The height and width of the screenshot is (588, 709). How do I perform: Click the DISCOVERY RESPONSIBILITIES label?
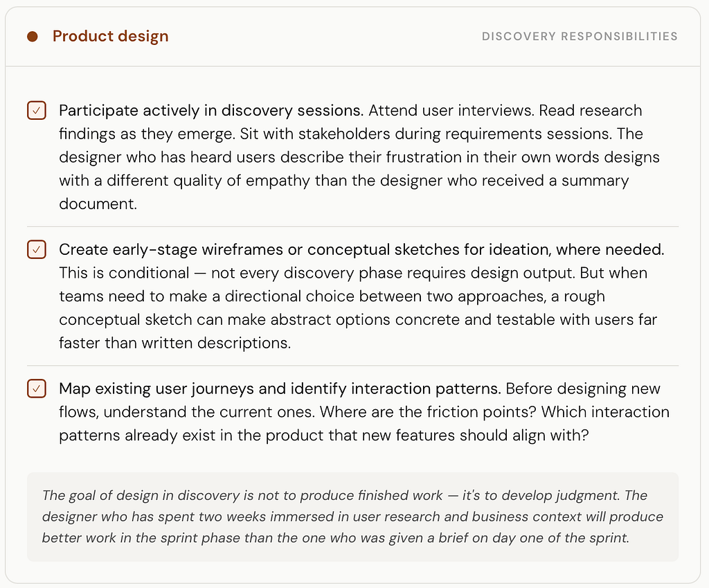(580, 36)
